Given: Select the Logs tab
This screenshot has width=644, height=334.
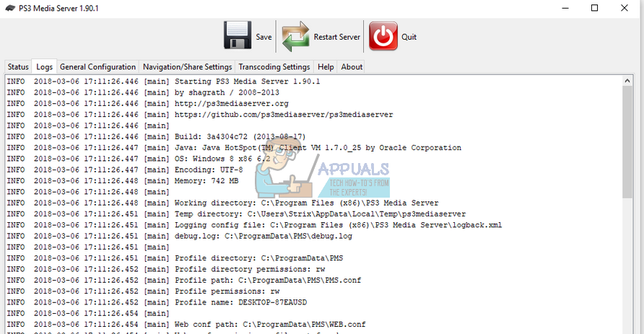Looking at the screenshot, I should pyautogui.click(x=44, y=67).
